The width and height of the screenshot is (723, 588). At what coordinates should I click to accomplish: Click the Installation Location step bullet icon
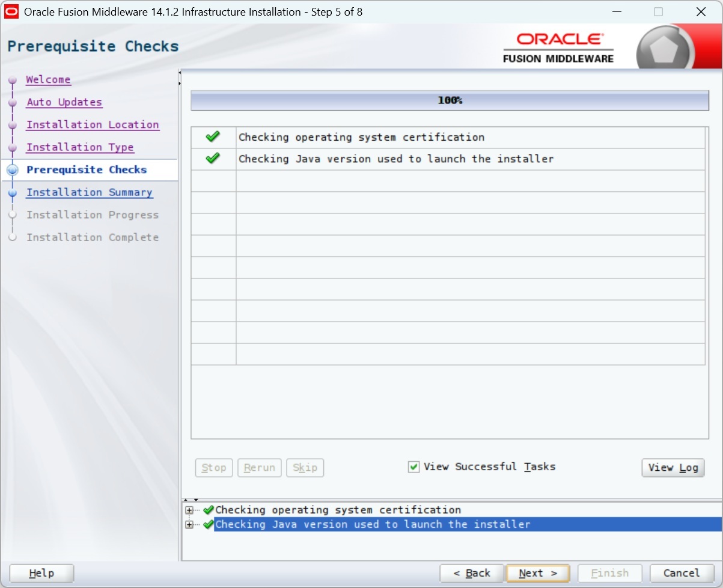[13, 125]
